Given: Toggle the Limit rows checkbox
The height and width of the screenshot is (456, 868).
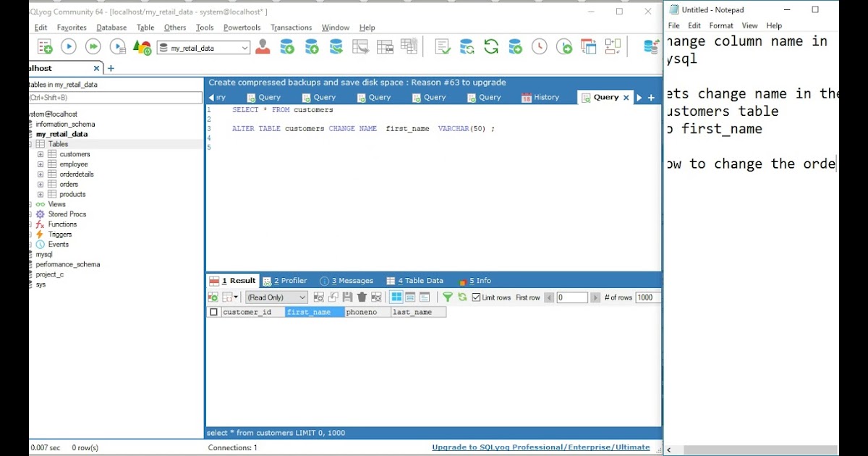Looking at the screenshot, I should [x=476, y=297].
